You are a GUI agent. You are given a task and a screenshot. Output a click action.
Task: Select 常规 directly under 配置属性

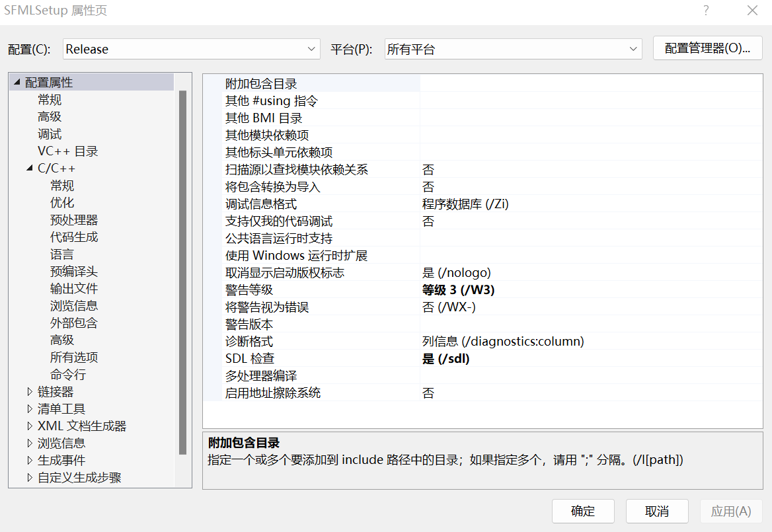click(x=50, y=100)
